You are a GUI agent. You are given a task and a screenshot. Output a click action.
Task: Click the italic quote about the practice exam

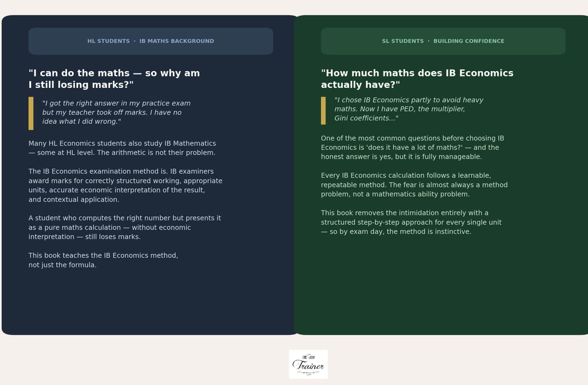pos(116,112)
